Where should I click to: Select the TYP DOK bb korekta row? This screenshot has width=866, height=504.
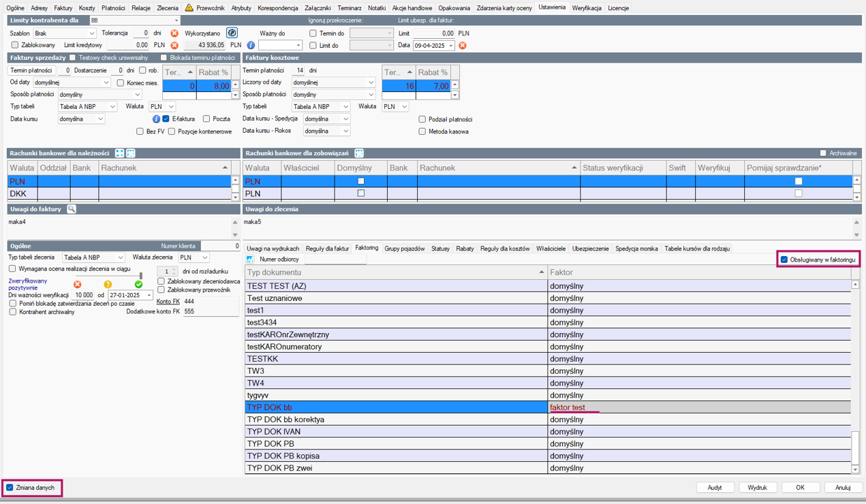pos(548,420)
